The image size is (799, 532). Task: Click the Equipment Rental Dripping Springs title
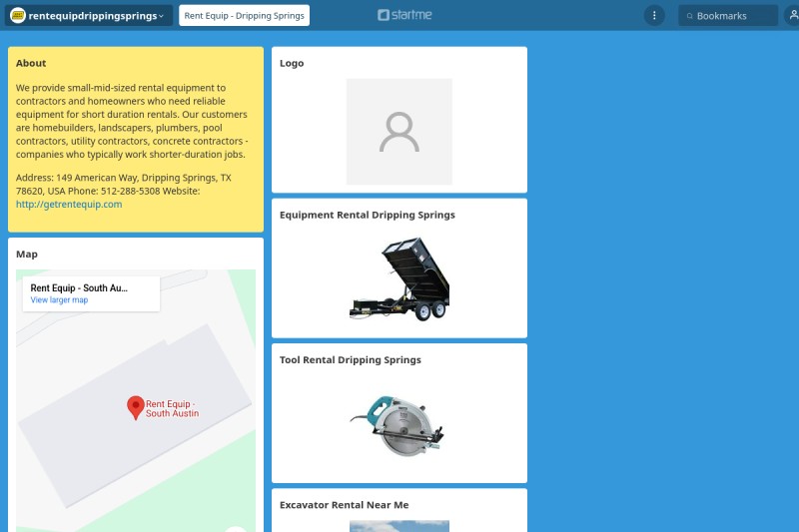pos(367,215)
